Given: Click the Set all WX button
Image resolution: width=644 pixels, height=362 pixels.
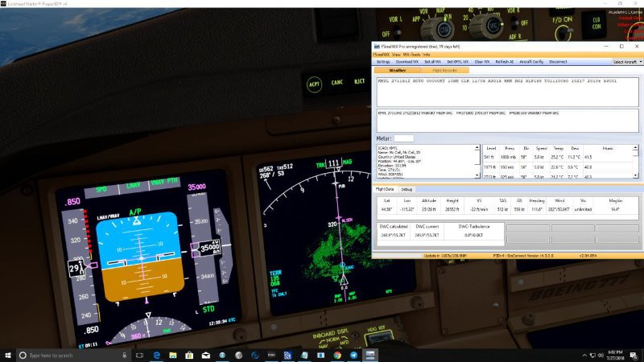Looking at the screenshot, I should point(432,62).
